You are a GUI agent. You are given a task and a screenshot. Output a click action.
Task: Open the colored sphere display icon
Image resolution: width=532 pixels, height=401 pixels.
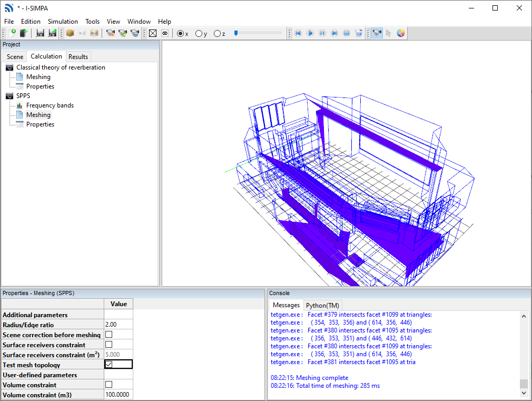coord(401,33)
